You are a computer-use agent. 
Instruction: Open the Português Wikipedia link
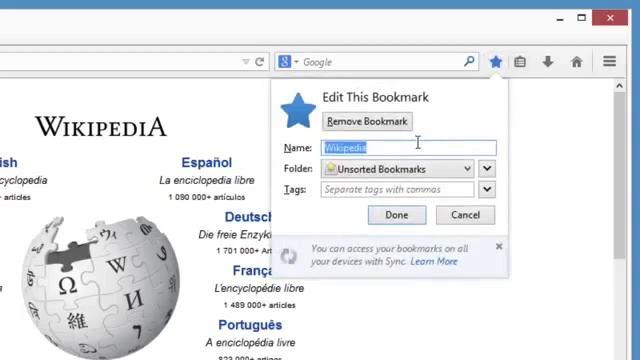[250, 325]
